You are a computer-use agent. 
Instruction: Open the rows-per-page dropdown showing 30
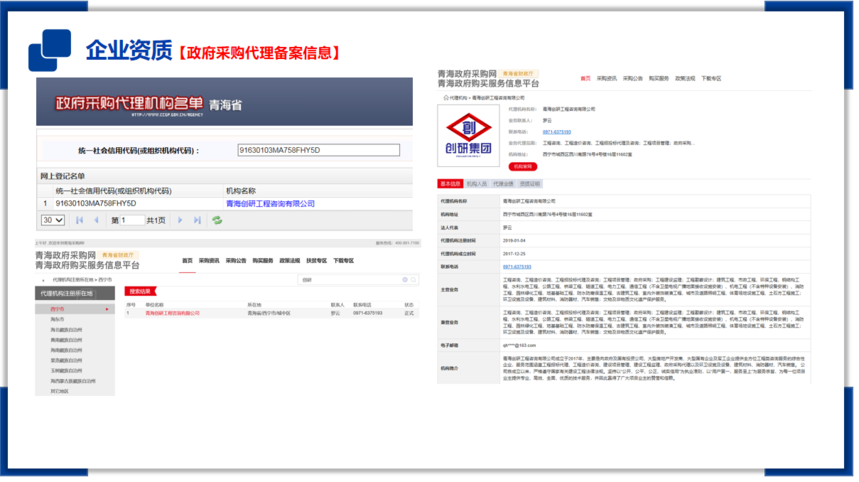tap(53, 220)
